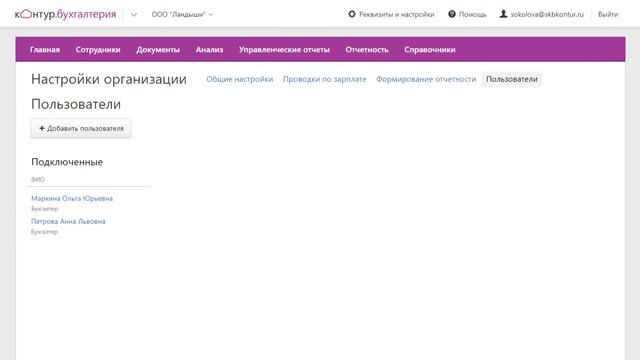This screenshot has height=360, width=640.
Task: Switch to Общие настройки tab
Action: pos(240,79)
